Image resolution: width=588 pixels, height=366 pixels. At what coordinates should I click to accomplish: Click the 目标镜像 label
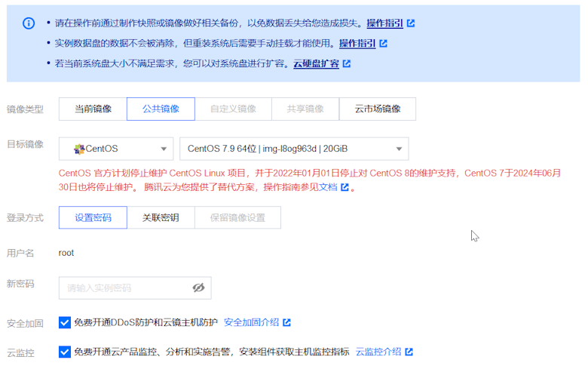(25, 144)
